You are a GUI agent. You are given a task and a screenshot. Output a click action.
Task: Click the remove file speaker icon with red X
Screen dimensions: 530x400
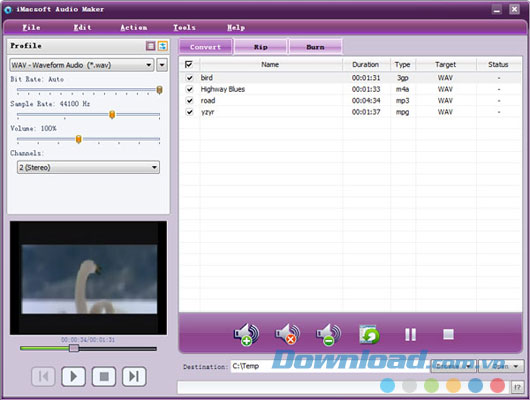click(x=287, y=334)
